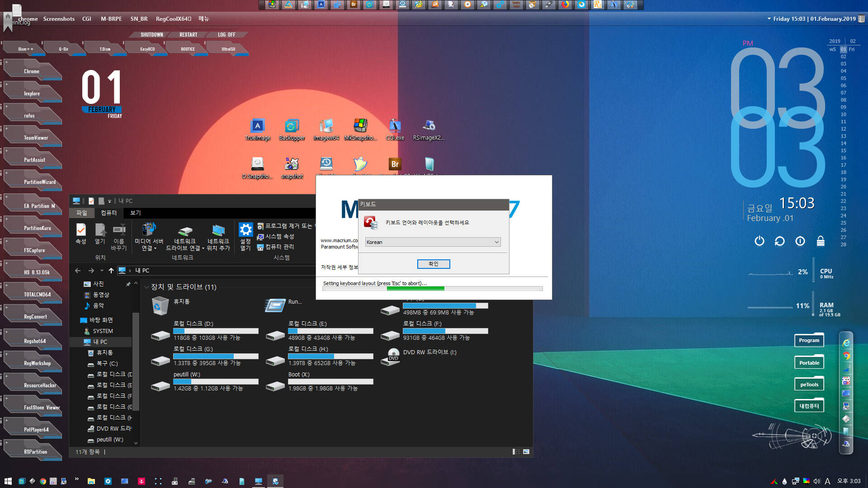Launch the Backupper desktop icon

(x=292, y=130)
